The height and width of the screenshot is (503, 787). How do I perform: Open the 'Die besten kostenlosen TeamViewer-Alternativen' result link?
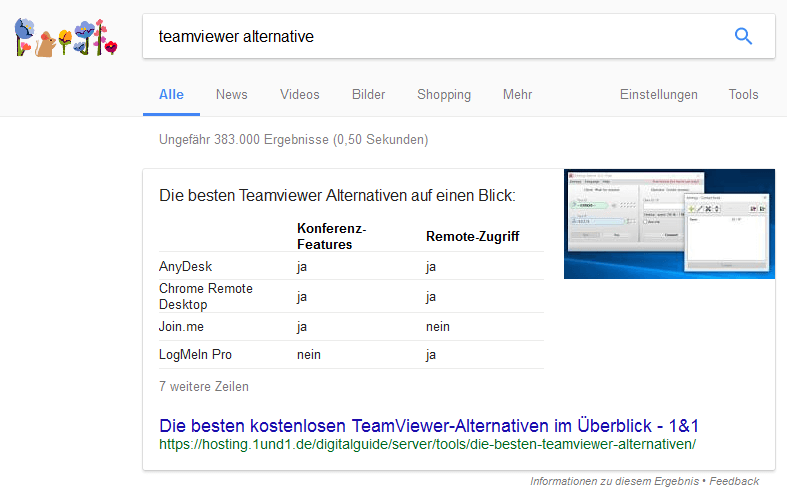coord(428,423)
